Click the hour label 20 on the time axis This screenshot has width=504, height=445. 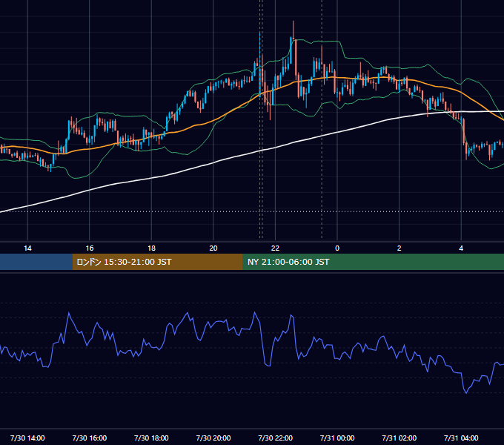click(x=213, y=248)
